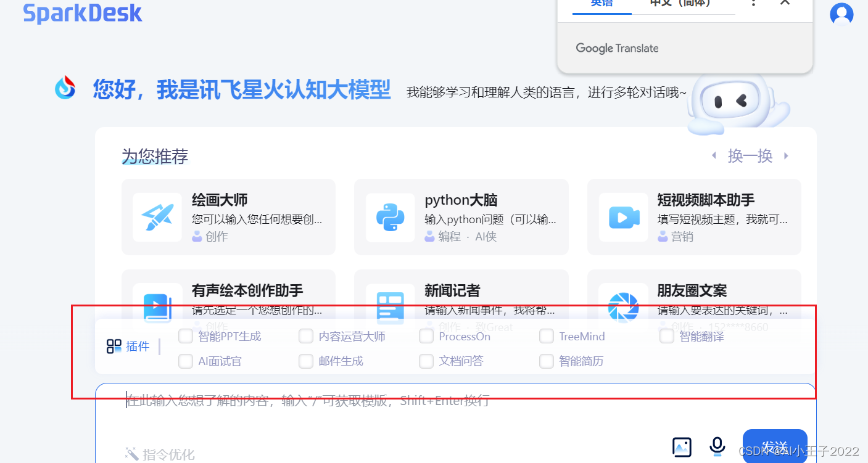Click the python大脑 Python logo icon
Screen dimensions: 868x463
click(x=390, y=217)
